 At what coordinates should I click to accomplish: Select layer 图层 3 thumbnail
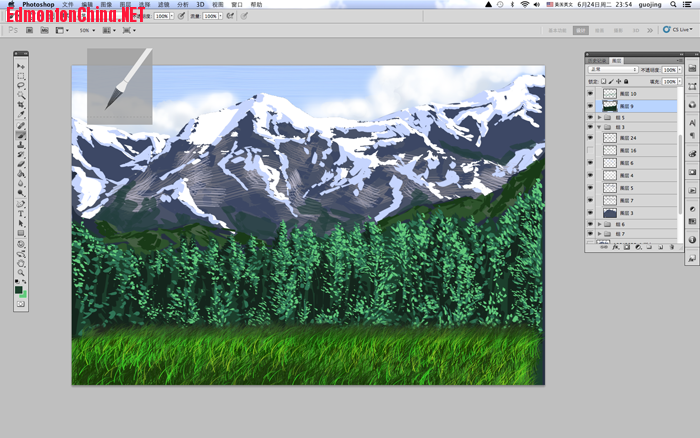pos(610,213)
